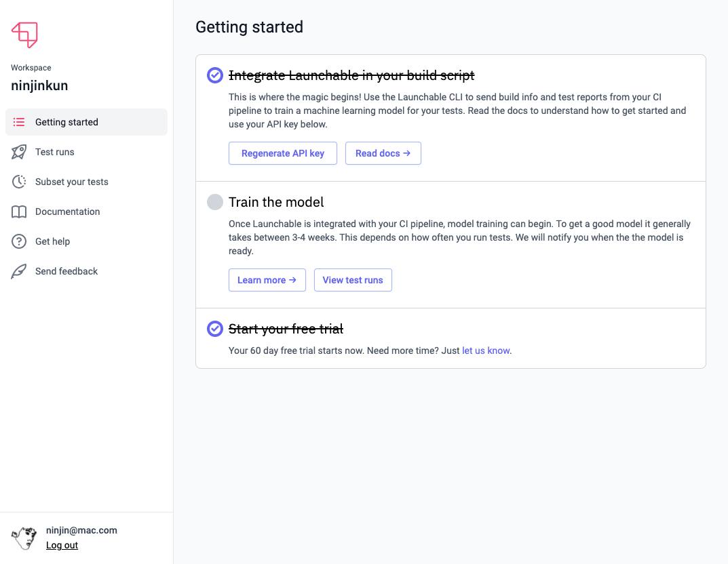728x564 pixels.
Task: Click the 'Train the model' heading
Action: [x=276, y=202]
